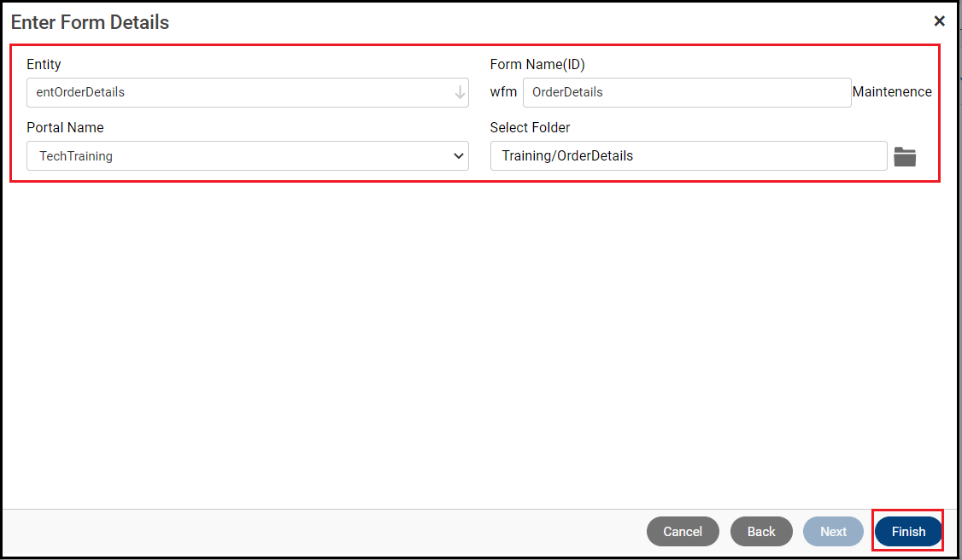Click the wfm prefix text
This screenshot has width=962, height=560.
503,92
